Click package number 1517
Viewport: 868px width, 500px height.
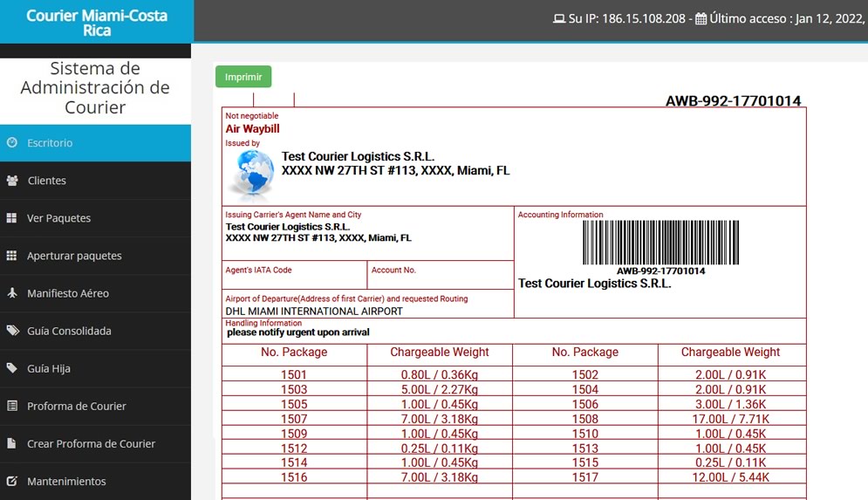click(585, 477)
